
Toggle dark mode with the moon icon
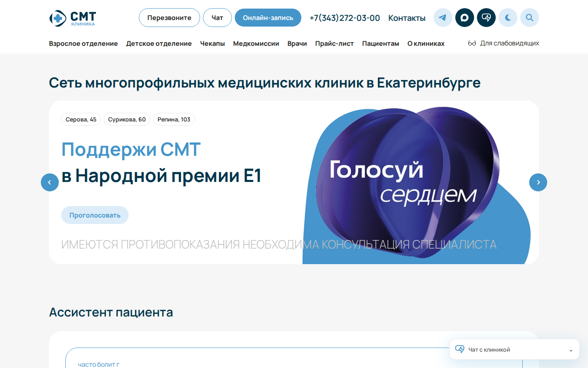(508, 18)
